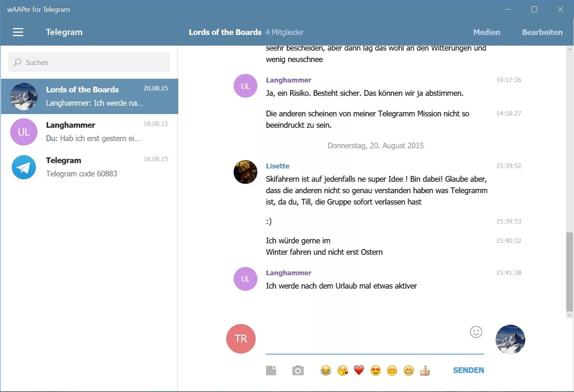Insert the smiling face emoji
The height and width of the screenshot is (392, 574).
click(392, 370)
